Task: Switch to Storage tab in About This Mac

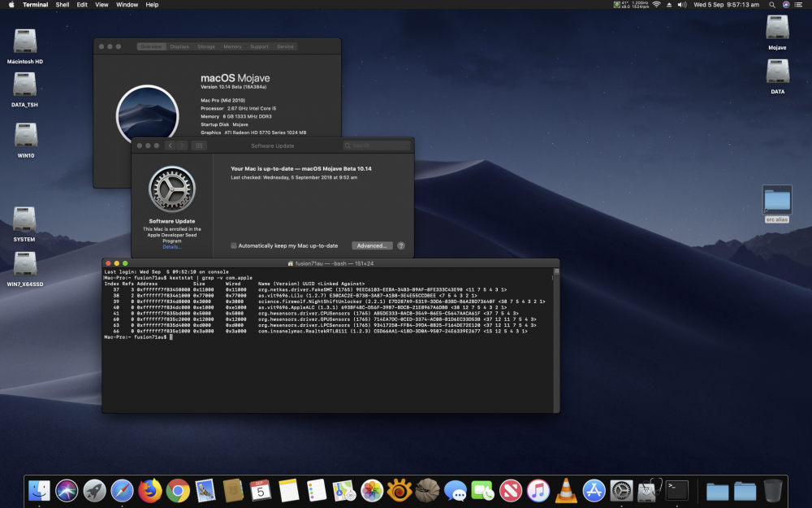Action: click(206, 46)
